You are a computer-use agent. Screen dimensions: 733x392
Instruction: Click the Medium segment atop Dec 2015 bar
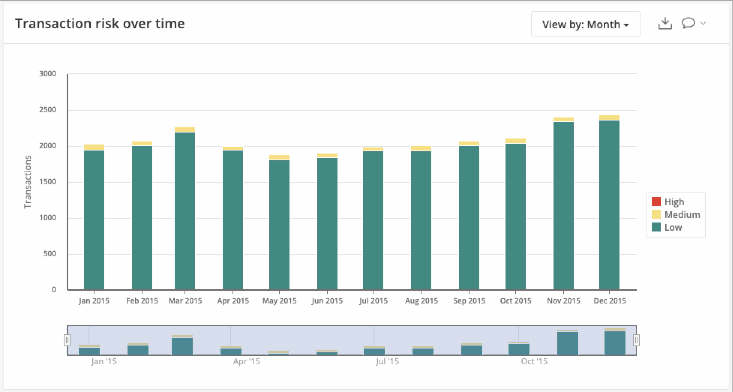pyautogui.click(x=609, y=118)
